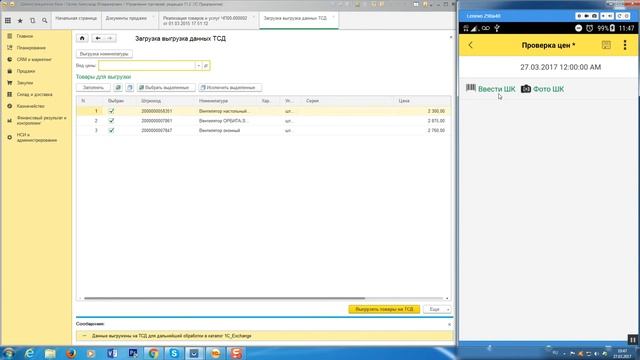Open Продажи section in the sidebar
Image resolution: width=640 pixels, height=360 pixels.
point(26,71)
